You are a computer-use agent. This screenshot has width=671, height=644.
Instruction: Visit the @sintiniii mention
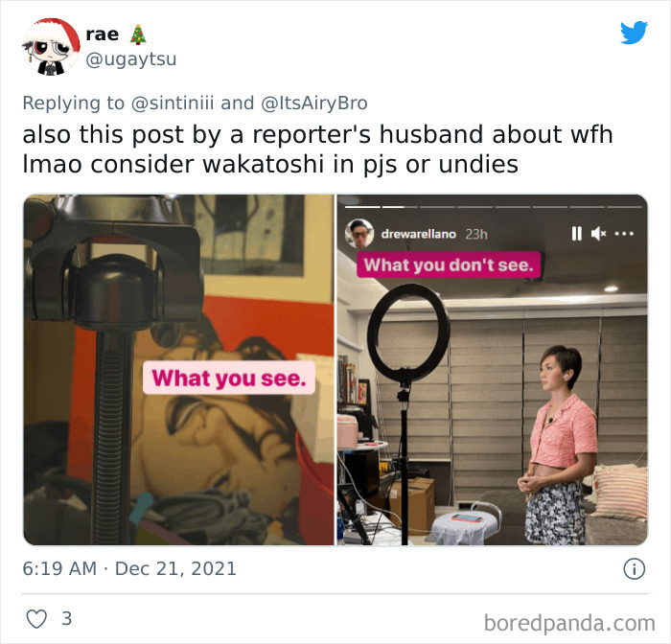point(172,103)
